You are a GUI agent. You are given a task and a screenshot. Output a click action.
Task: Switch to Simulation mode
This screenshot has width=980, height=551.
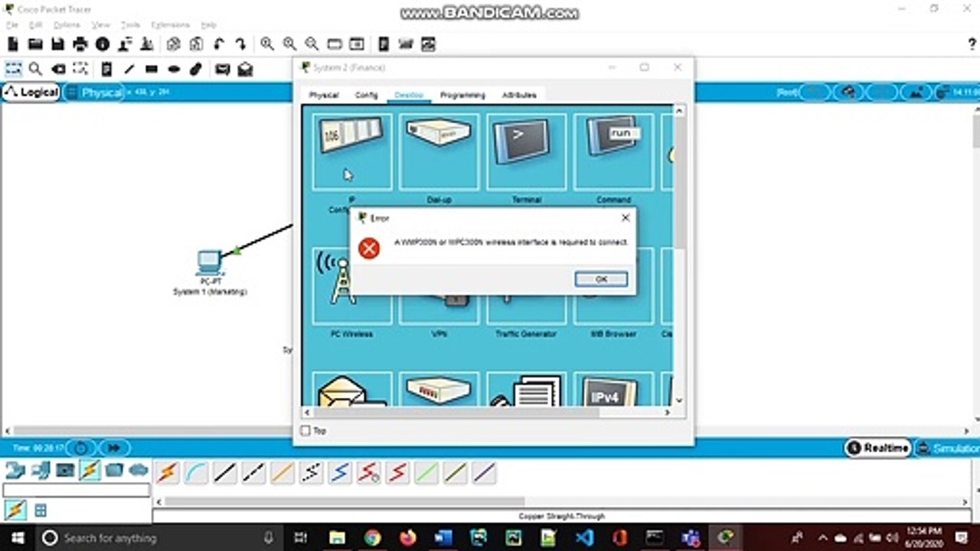[948, 448]
